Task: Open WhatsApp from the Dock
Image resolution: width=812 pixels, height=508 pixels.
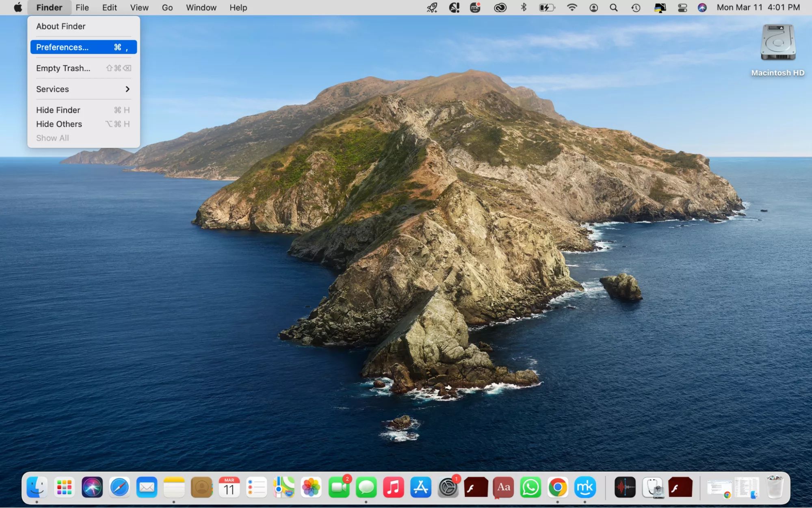Action: [531, 487]
